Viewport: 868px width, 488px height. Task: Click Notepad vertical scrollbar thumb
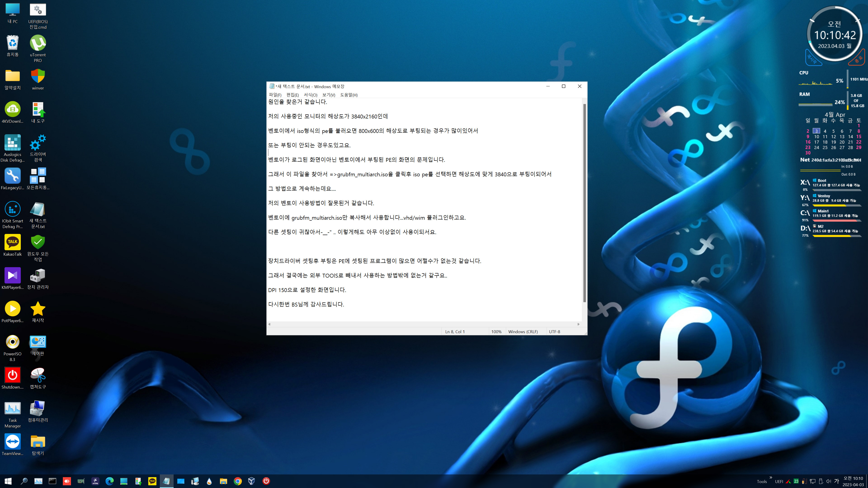click(585, 203)
